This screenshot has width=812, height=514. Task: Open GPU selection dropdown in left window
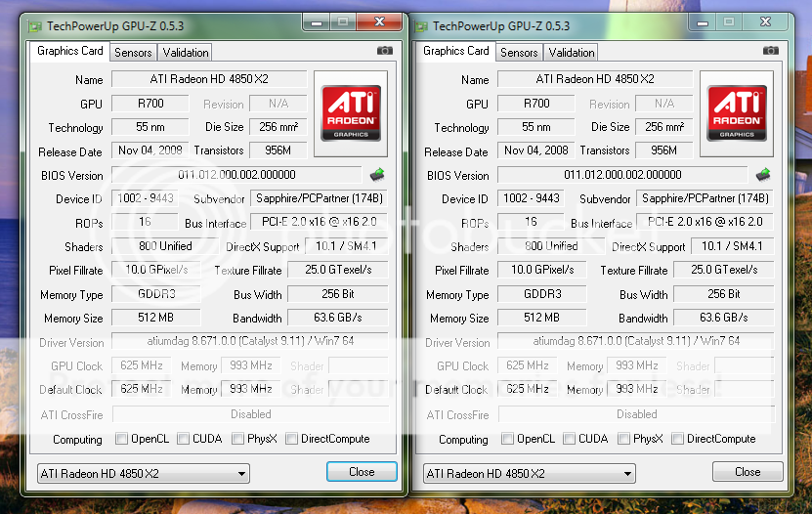point(144,473)
